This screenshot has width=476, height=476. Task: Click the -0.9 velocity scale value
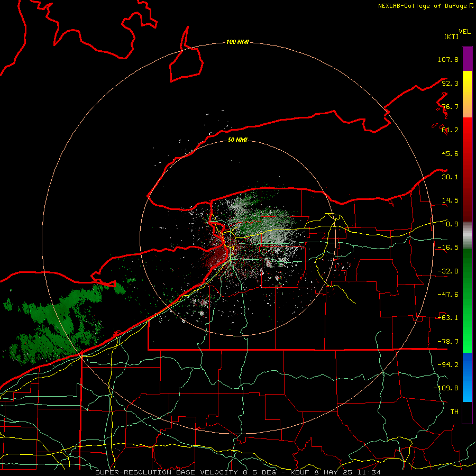click(450, 224)
